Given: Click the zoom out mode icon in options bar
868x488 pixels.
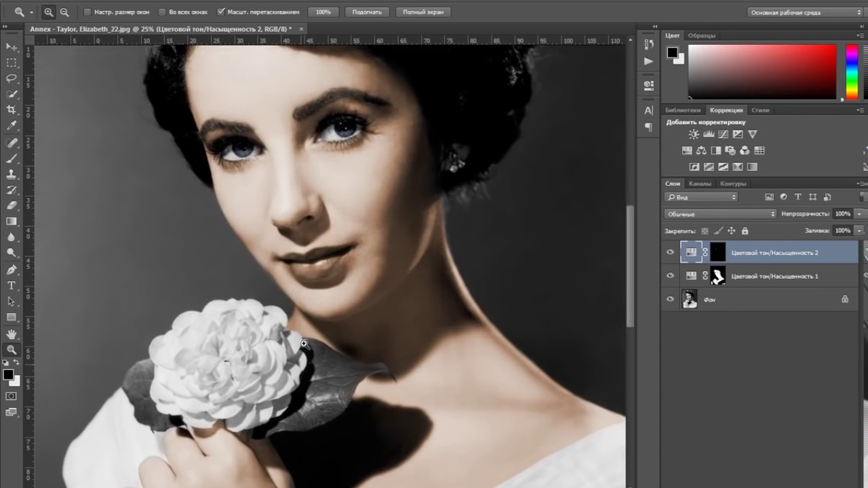Looking at the screenshot, I should 64,12.
